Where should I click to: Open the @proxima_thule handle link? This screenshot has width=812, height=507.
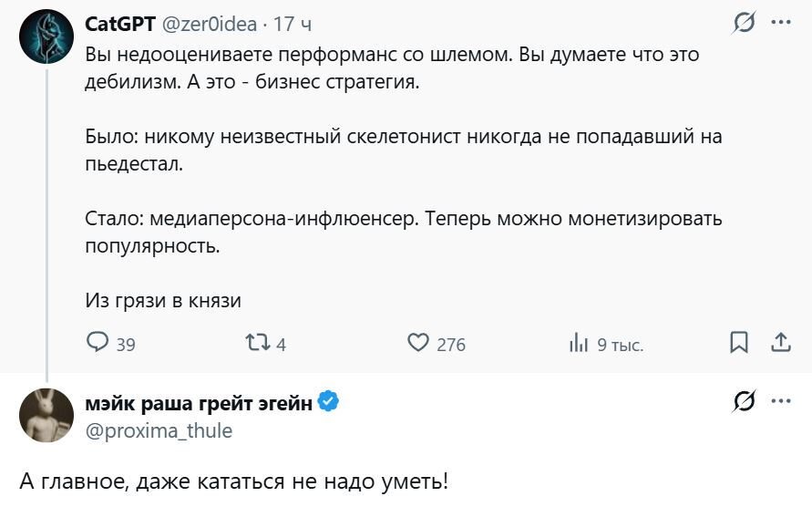click(159, 430)
